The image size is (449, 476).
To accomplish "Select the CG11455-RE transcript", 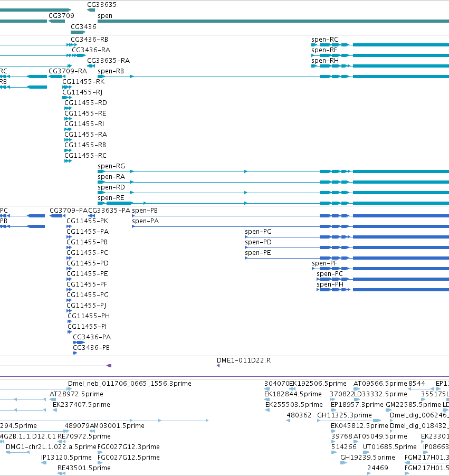I will [85, 113].
